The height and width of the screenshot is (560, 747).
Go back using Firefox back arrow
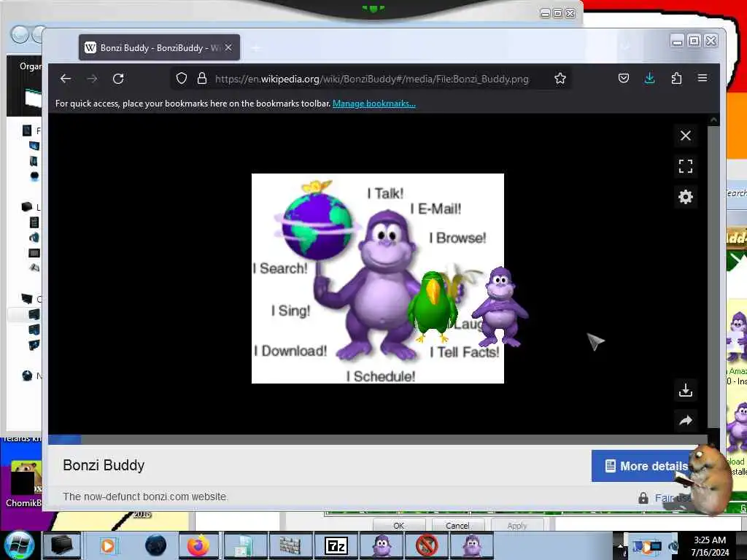click(x=66, y=79)
